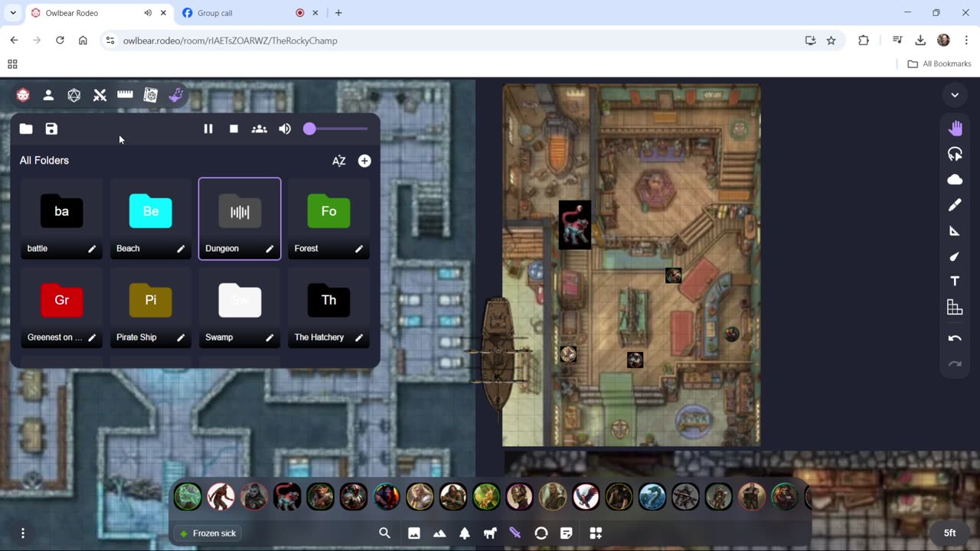This screenshot has width=980, height=551.
Task: Open the Frozen sick scene selector
Action: click(x=208, y=533)
